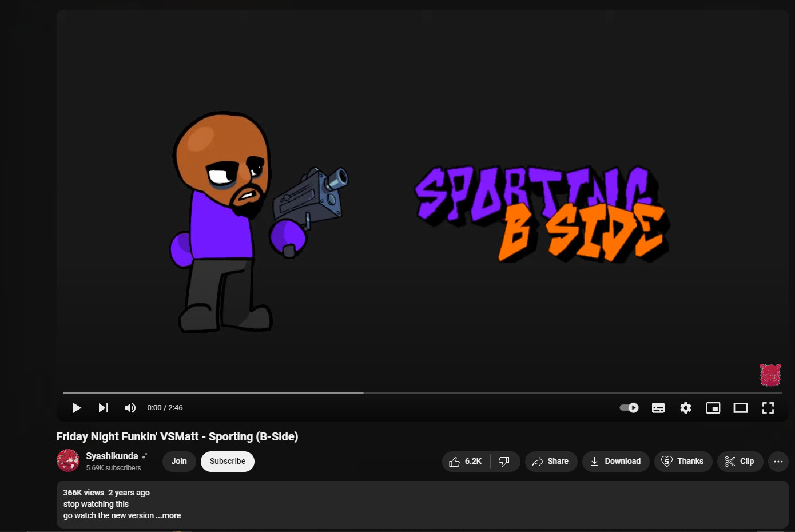
Task: Enter fullscreen mode
Action: (768, 408)
